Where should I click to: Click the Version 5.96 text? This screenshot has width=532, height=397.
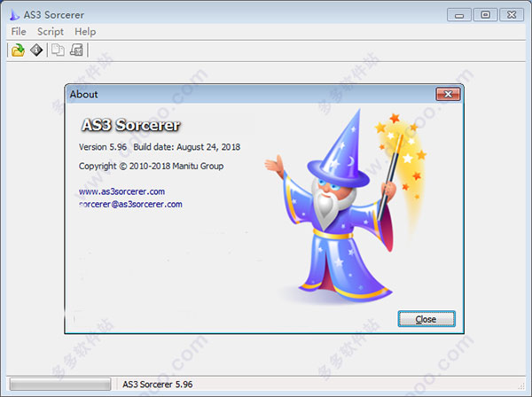(103, 147)
